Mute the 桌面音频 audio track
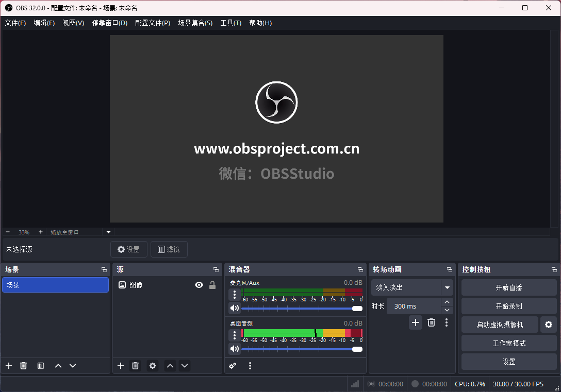This screenshot has width=561, height=392. 235,349
